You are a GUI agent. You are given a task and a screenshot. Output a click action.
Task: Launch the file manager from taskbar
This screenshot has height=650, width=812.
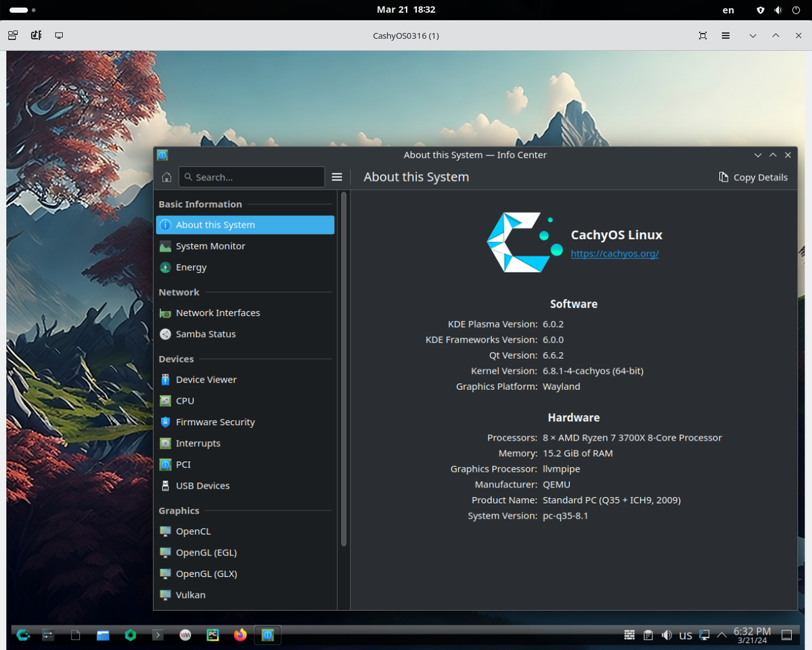tap(103, 635)
